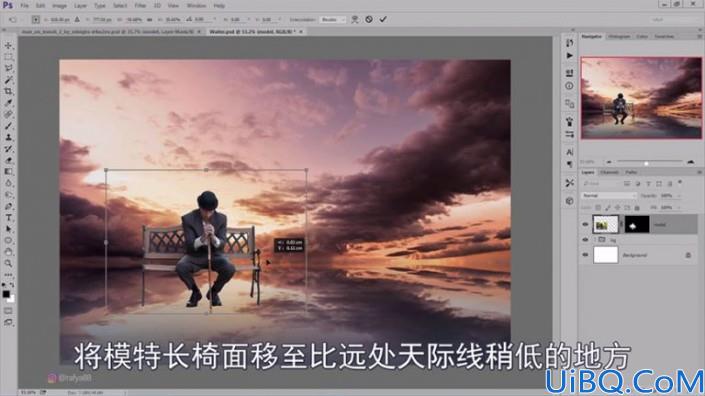
Task: Click the Navigator zoom in mountain button
Action: click(691, 162)
